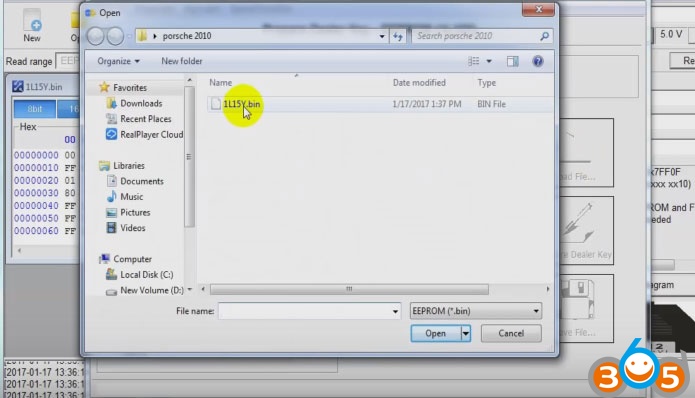Sort by the Name column header

[x=220, y=82]
